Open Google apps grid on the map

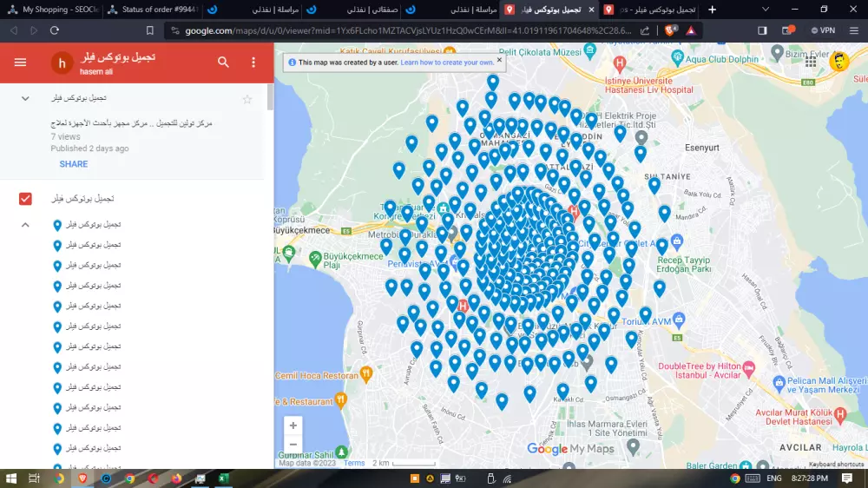point(811,62)
